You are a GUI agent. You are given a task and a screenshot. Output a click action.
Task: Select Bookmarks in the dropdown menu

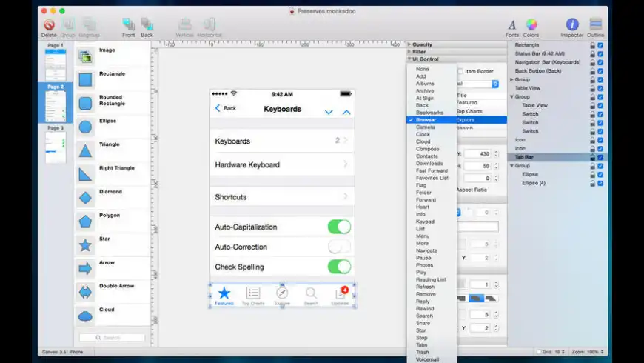[x=429, y=113]
